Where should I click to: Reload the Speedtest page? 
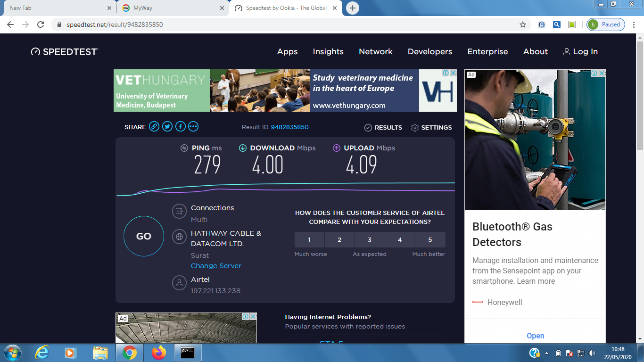[41, 25]
